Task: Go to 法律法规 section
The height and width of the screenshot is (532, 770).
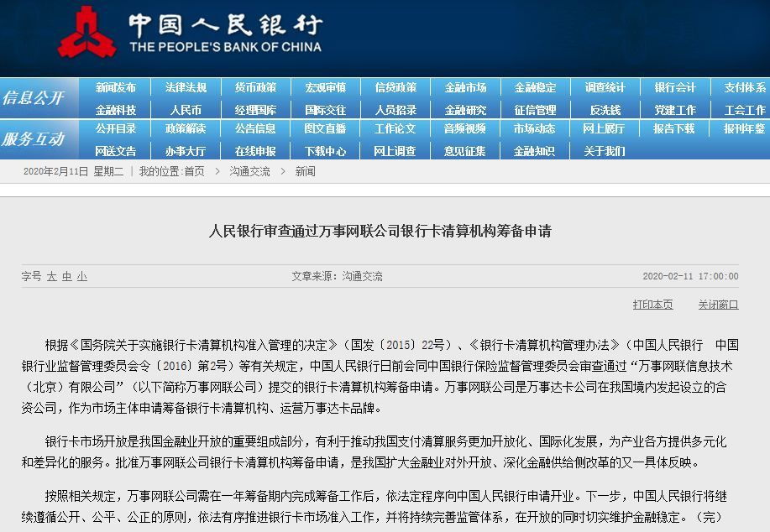Action: pyautogui.click(x=186, y=88)
